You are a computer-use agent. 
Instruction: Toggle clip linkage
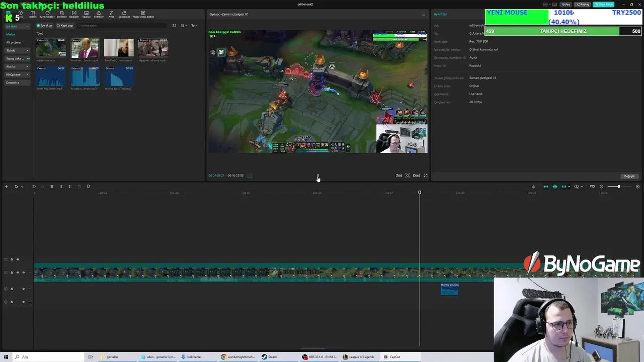coord(564,187)
